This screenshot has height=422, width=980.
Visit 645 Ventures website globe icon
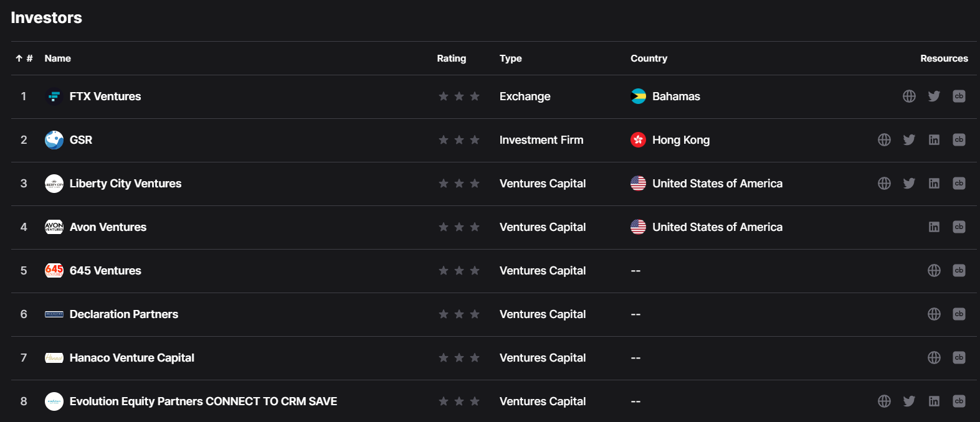(x=934, y=271)
